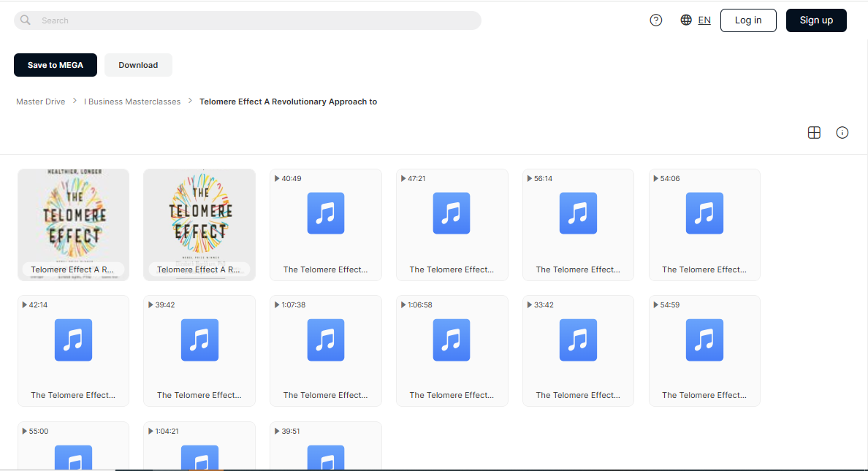The width and height of the screenshot is (868, 471).
Task: Click the 55:00 play duration label
Action: coord(35,431)
